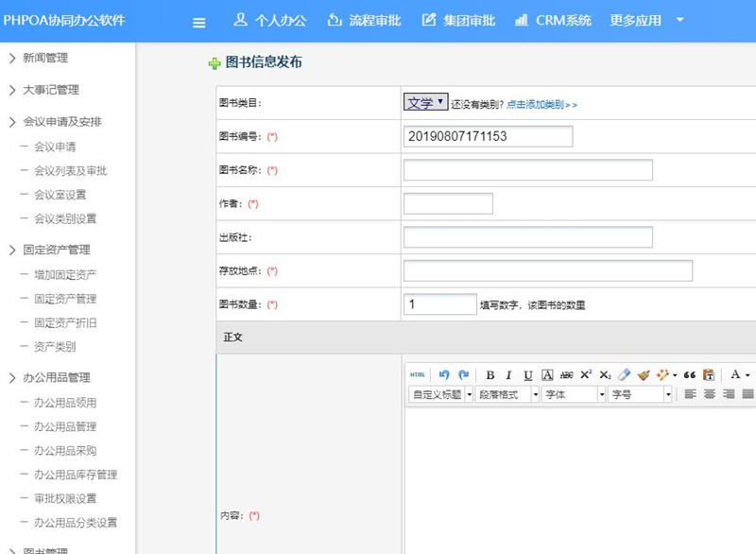Open the 字体 font family dropdown
The height and width of the screenshot is (554, 756).
574,394
